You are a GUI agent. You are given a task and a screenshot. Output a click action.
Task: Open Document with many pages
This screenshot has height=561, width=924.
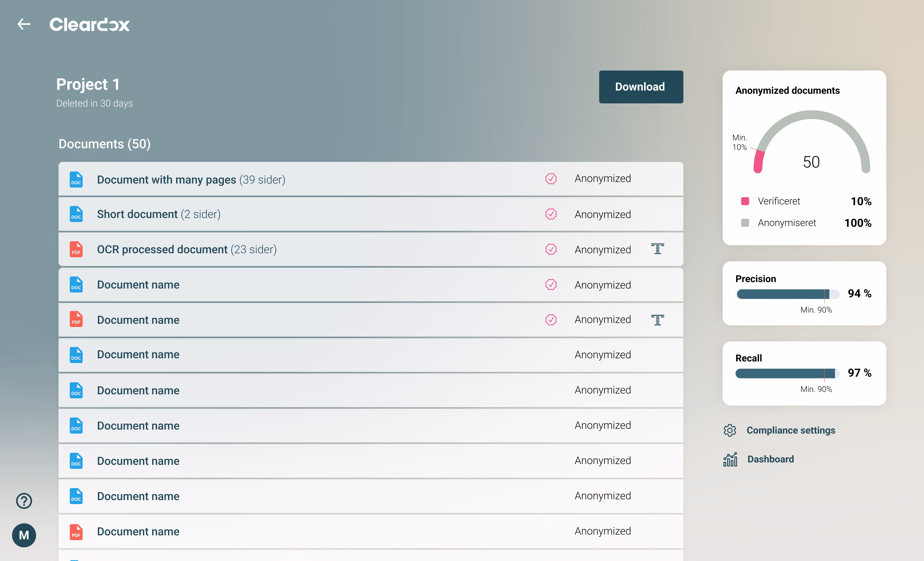371,179
